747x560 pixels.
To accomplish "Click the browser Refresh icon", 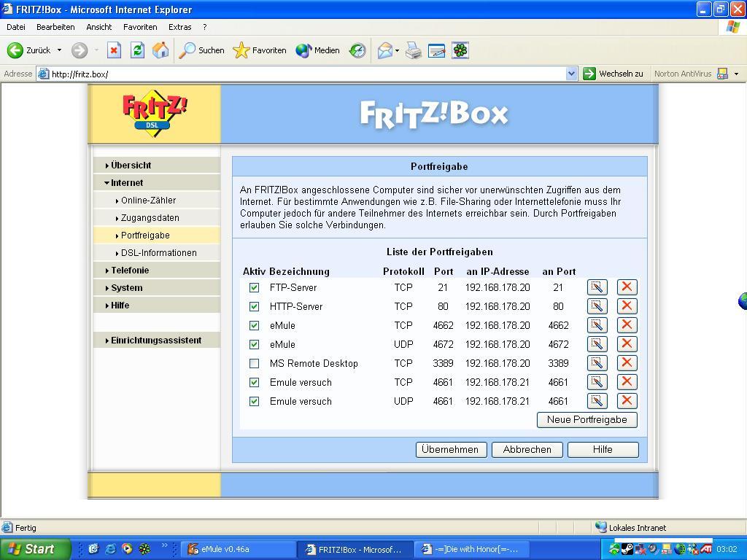I will 137,50.
